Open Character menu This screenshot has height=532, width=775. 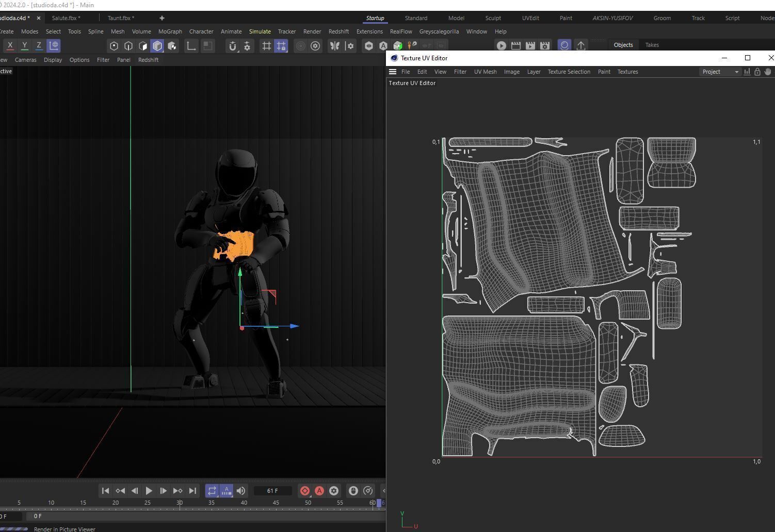click(201, 31)
